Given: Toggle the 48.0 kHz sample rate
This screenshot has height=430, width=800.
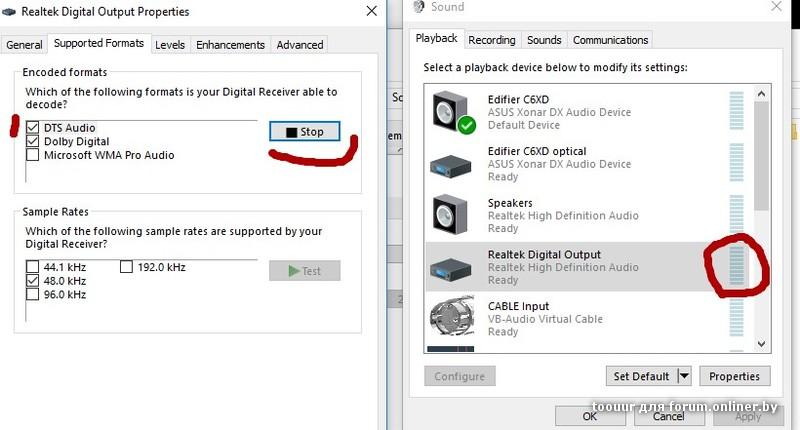Looking at the screenshot, I should point(33,281).
